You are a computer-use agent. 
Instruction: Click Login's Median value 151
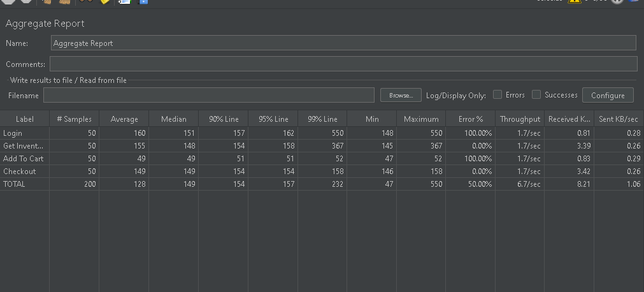tap(189, 133)
